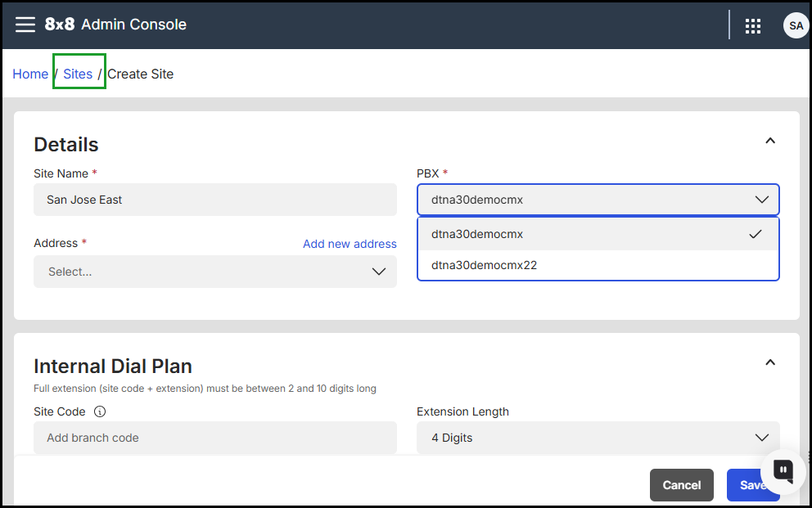Viewport: 812px width, 508px height.
Task: Click the 8x8 logo in header
Action: [60, 25]
